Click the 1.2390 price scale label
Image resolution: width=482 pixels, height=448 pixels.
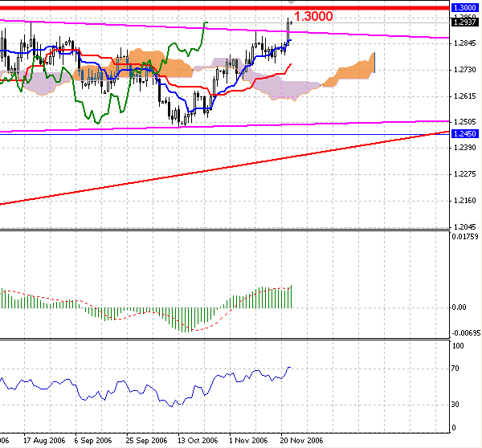465,148
